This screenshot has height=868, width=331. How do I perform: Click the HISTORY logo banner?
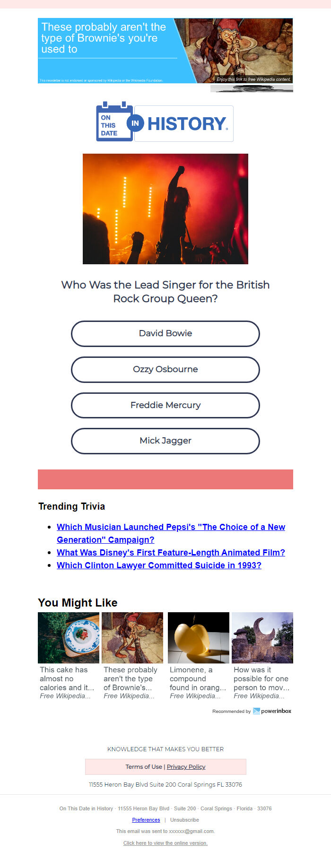click(x=184, y=123)
